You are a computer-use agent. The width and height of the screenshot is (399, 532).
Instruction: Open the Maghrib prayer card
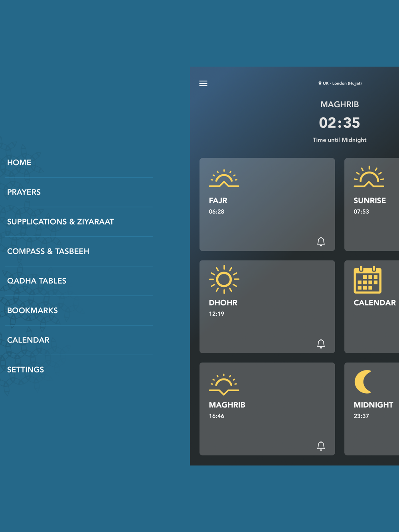267,409
